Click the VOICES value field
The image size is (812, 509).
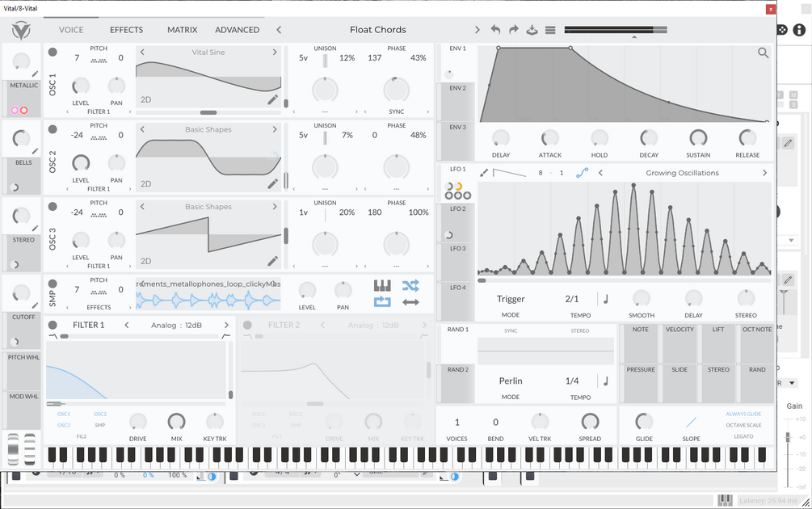(x=456, y=423)
